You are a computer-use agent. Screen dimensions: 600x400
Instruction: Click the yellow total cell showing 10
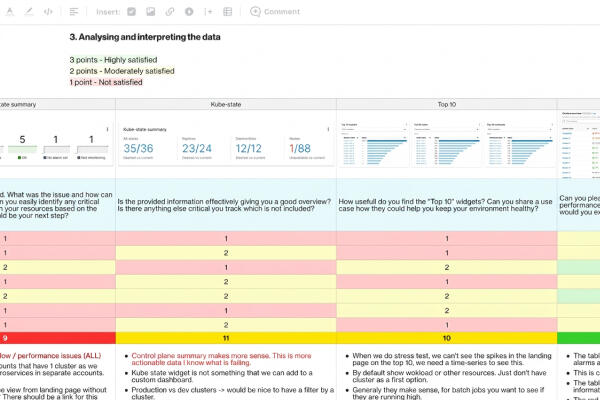pyautogui.click(x=447, y=338)
